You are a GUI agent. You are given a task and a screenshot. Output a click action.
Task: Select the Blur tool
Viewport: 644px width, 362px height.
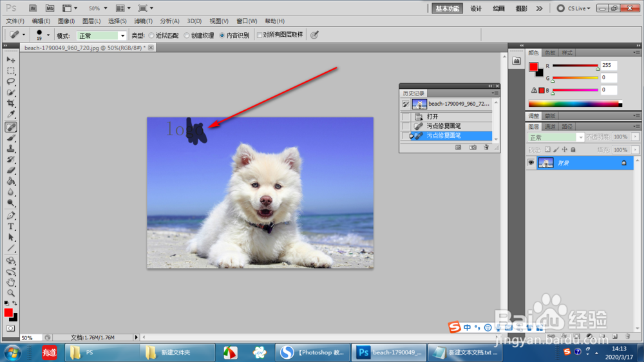click(11, 192)
